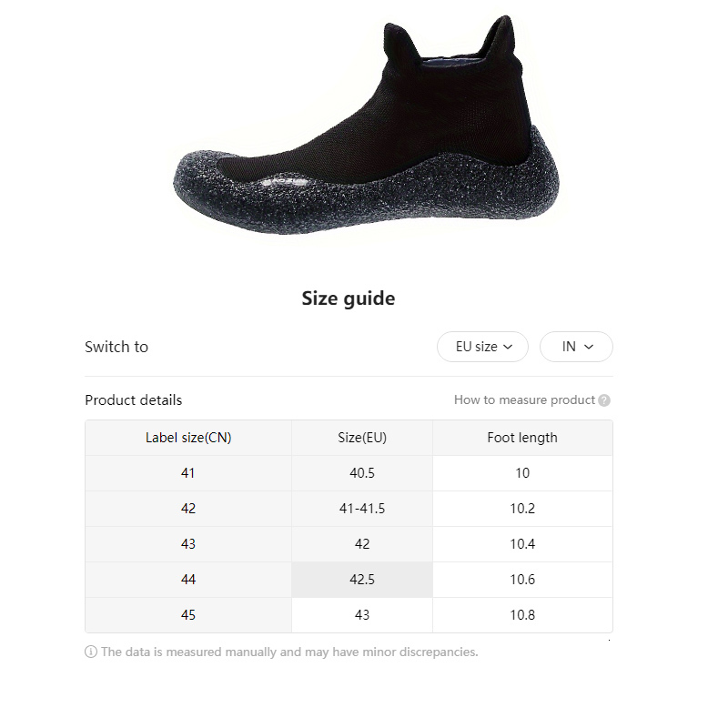Click the help question mark icon
The height and width of the screenshot is (728, 728).
pos(604,400)
